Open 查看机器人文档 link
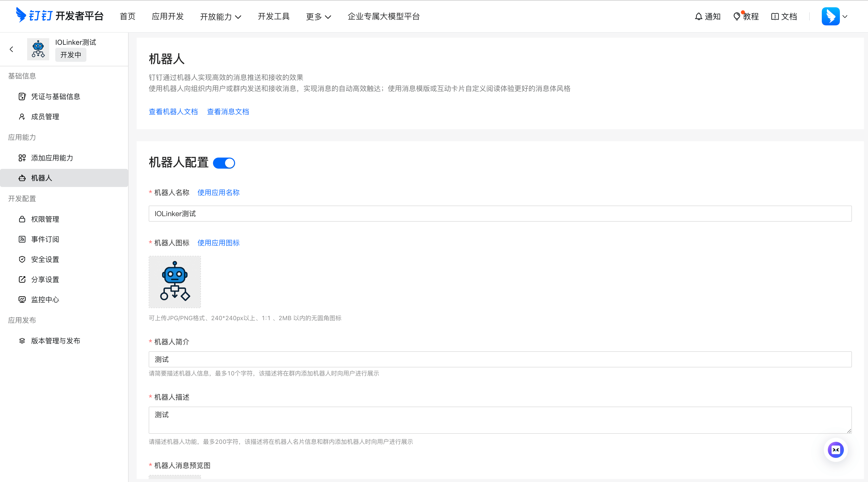This screenshot has width=868, height=482. pyautogui.click(x=173, y=112)
